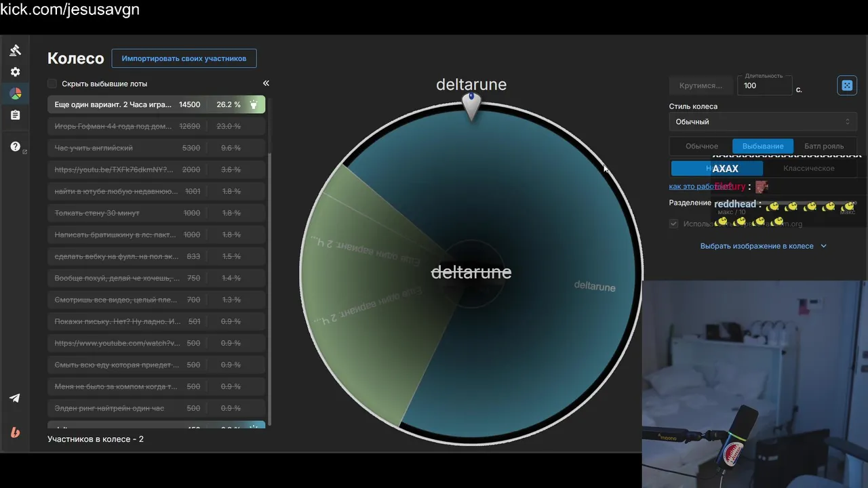
Task: Select lot 'https://youtu.be/TXFk76dkmNY?...'
Action: tap(156, 169)
